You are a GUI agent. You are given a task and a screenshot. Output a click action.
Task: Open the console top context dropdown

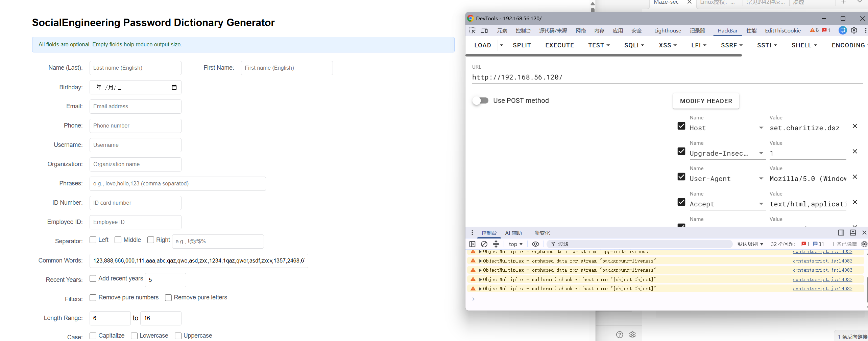pyautogui.click(x=515, y=244)
